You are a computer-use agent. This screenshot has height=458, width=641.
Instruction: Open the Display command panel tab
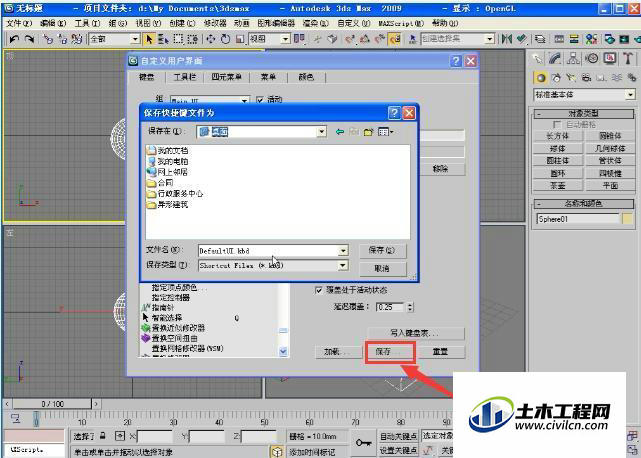pos(610,59)
